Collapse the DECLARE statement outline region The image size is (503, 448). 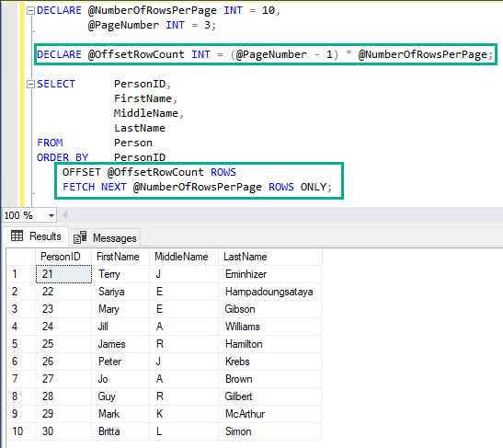point(30,11)
